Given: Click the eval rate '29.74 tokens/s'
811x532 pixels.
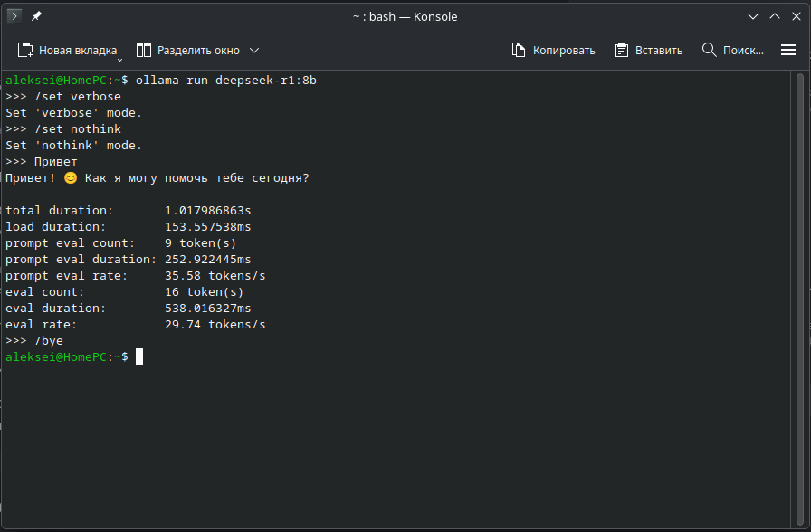Looking at the screenshot, I should [x=215, y=324].
